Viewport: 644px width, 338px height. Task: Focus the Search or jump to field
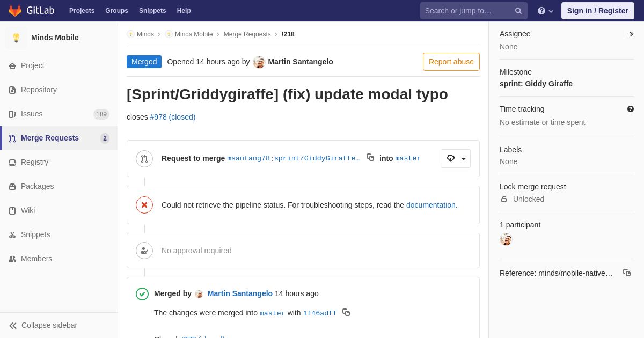pyautogui.click(x=467, y=11)
